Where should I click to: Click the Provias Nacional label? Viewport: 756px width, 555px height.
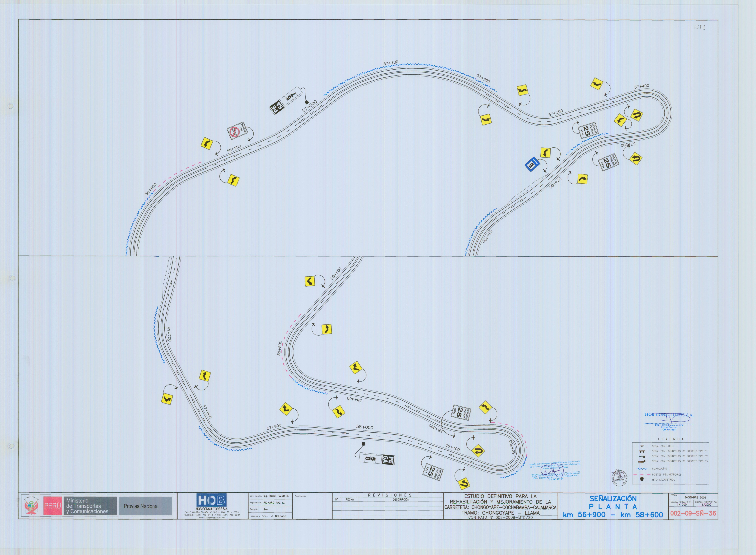pos(141,506)
